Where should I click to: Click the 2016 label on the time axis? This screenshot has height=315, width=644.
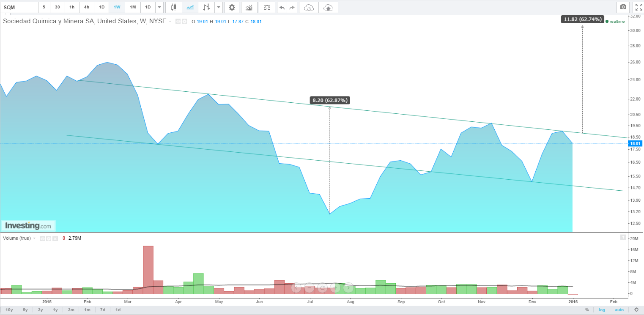573,301
